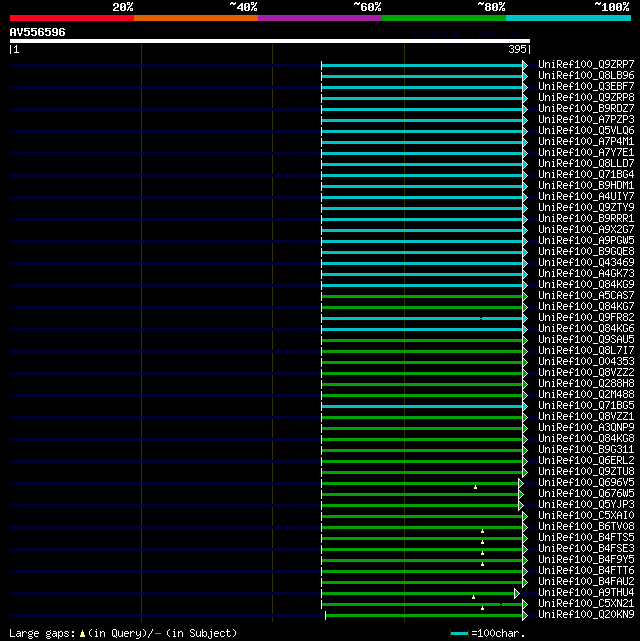Select the UniRef100_Q84KG6 label
The image size is (640, 641).
[x=586, y=329]
